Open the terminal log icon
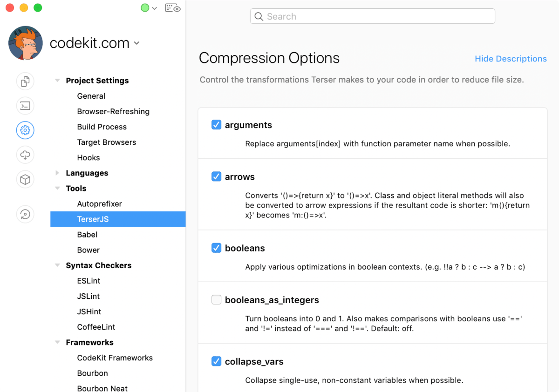The width and height of the screenshot is (559, 392). coord(25,106)
